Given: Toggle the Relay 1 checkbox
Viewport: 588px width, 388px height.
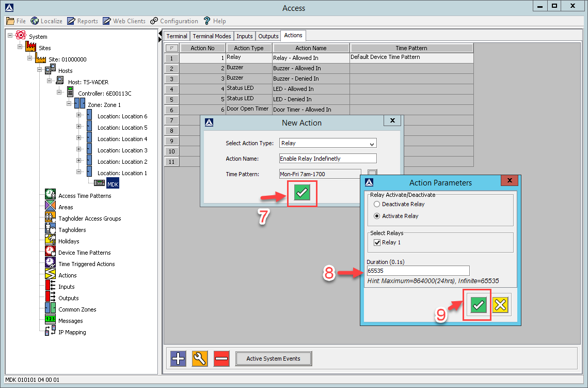Looking at the screenshot, I should 377,242.
